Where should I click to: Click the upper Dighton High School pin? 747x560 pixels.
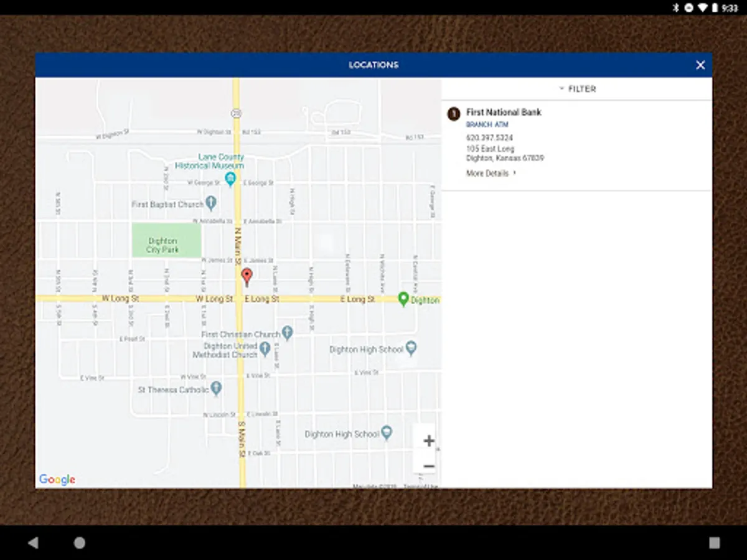(x=411, y=348)
